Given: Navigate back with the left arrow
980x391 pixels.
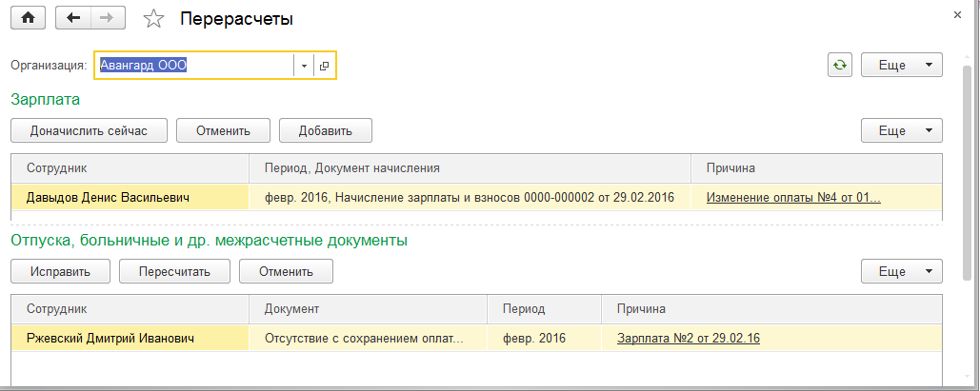Looking at the screenshot, I should coord(73,18).
